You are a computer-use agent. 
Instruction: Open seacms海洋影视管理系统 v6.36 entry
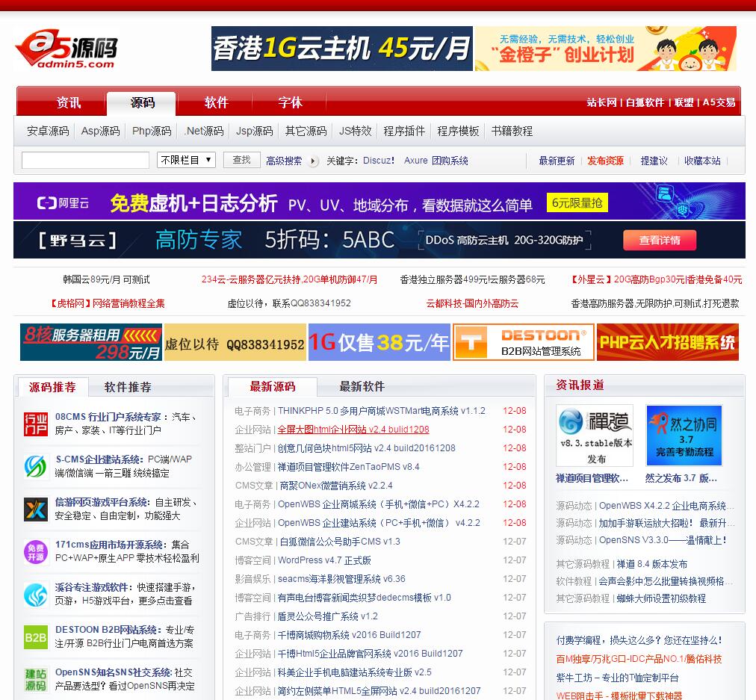click(341, 579)
